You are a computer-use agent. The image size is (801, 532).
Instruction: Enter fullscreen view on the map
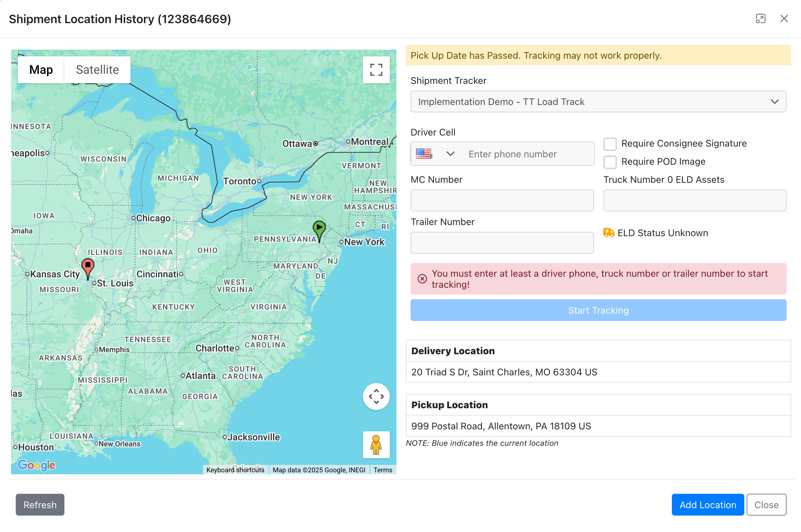click(376, 69)
